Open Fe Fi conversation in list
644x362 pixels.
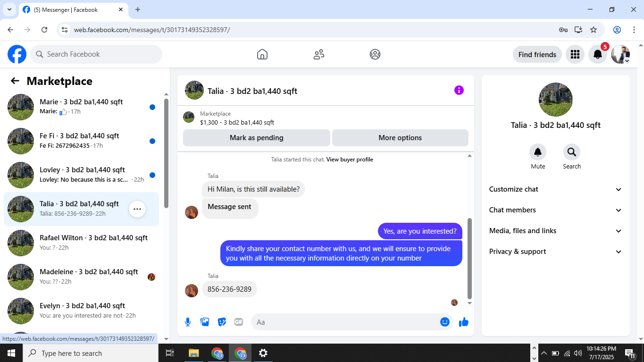pos(81,141)
